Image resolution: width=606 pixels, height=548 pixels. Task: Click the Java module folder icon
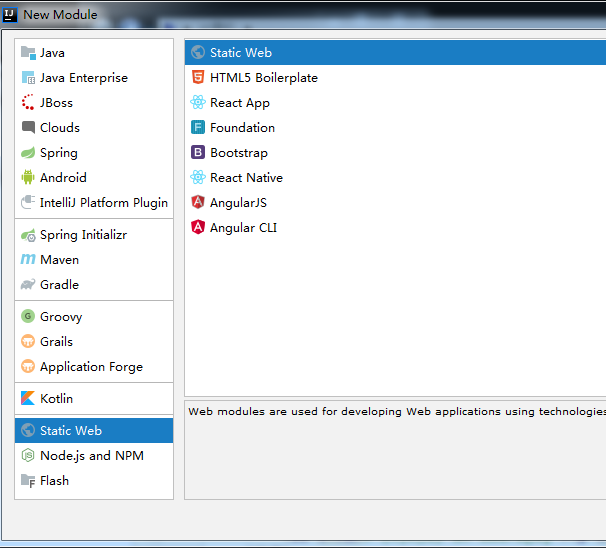pos(28,53)
